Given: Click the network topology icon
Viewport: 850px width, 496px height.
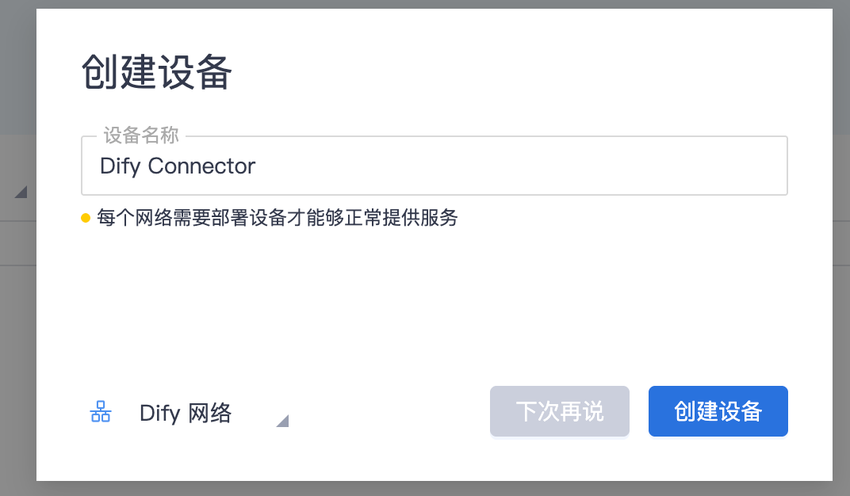Looking at the screenshot, I should tap(101, 412).
